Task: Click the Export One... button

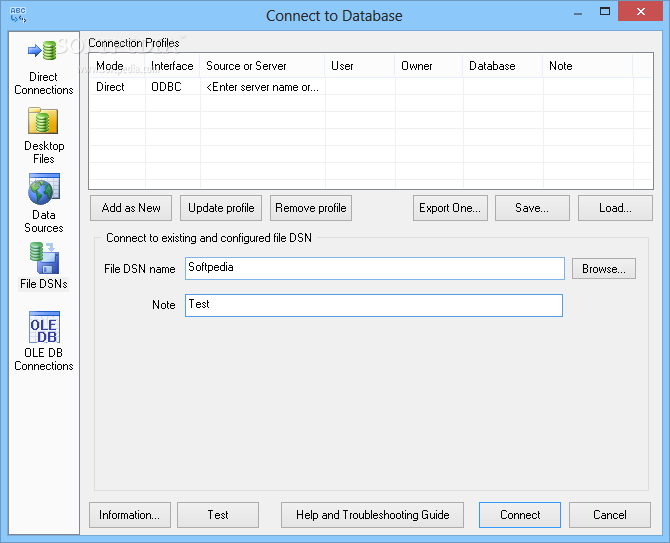Action: [x=450, y=208]
